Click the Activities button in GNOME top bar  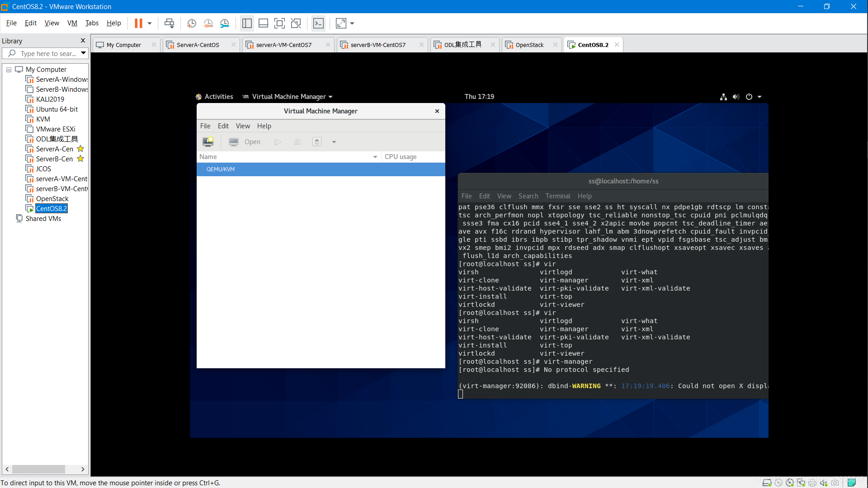tap(218, 96)
